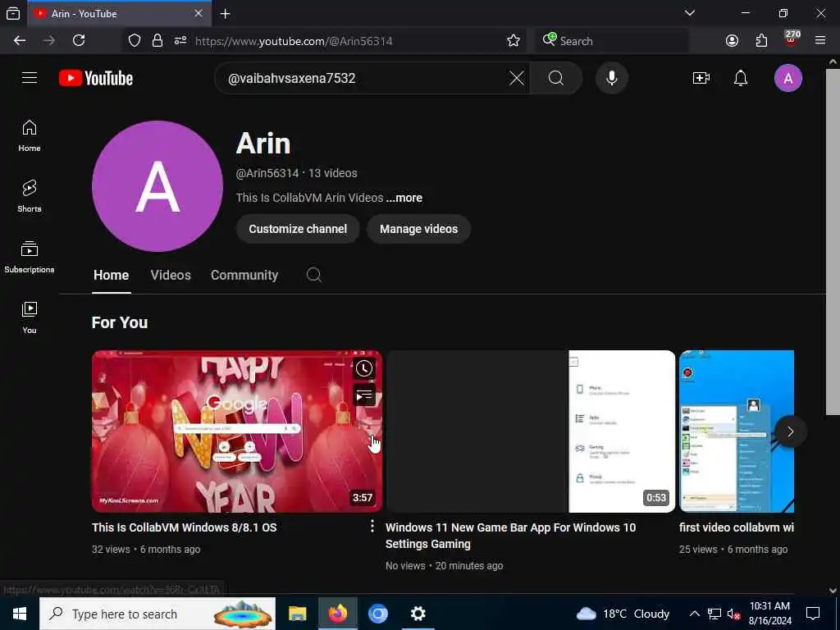Image resolution: width=840 pixels, height=630 pixels.
Task: Open the Settings gear in the taskbar
Action: coord(418,614)
